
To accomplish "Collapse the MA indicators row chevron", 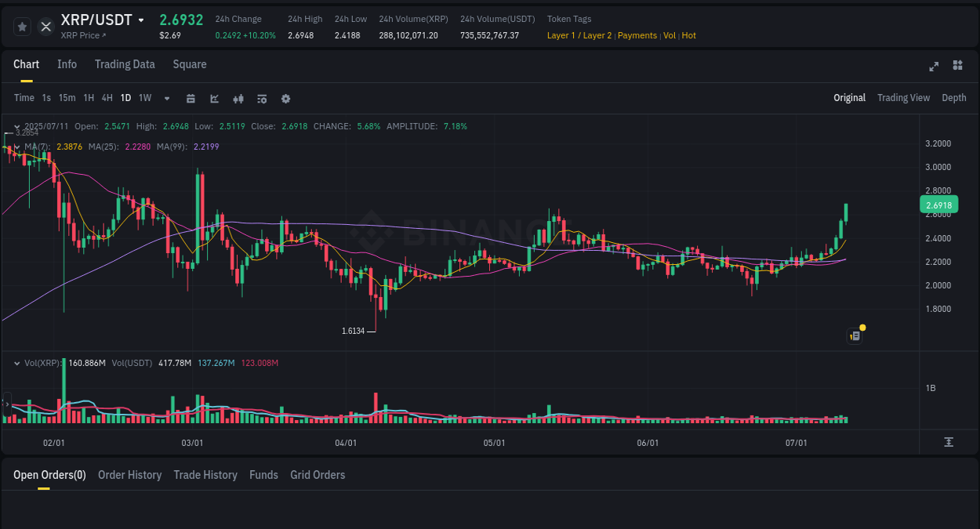I will click(16, 147).
